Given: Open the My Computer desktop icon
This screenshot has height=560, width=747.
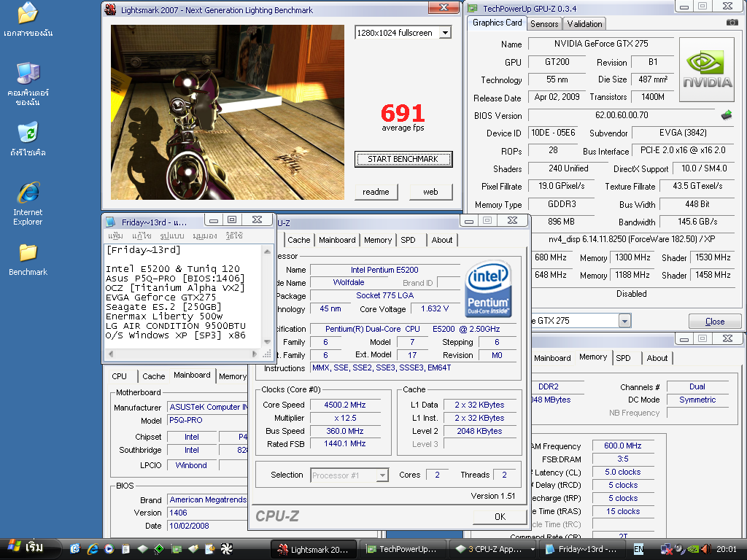Looking at the screenshot, I should [28, 84].
